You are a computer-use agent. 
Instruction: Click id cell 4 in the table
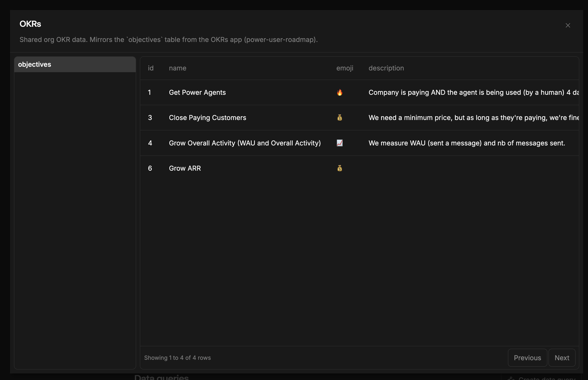pos(150,143)
